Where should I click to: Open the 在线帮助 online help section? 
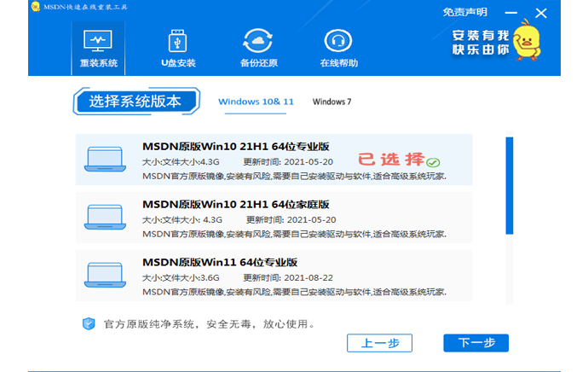click(x=338, y=49)
